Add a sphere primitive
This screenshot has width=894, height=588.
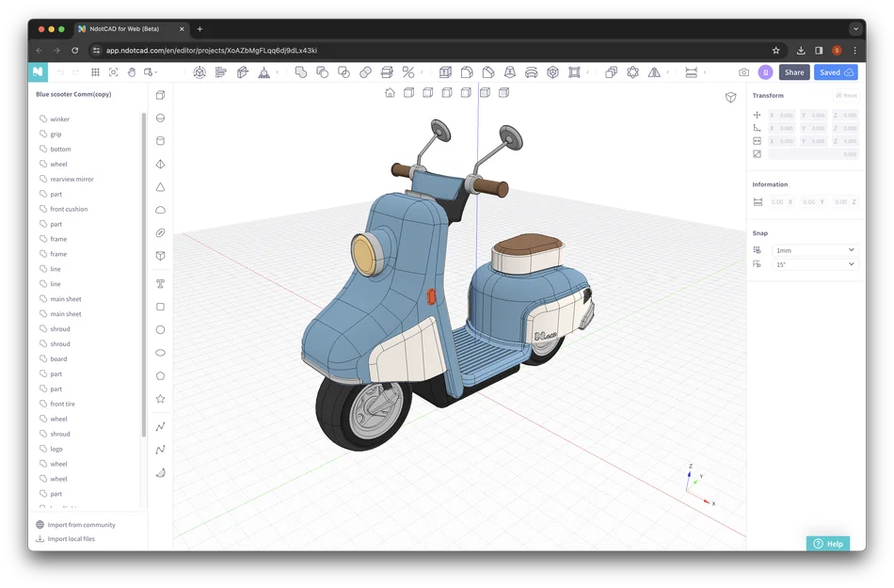161,118
